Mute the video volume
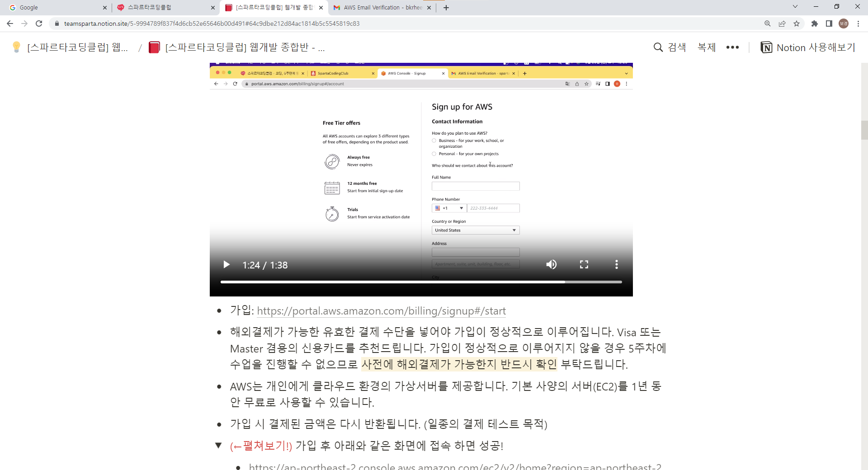 (x=551, y=264)
